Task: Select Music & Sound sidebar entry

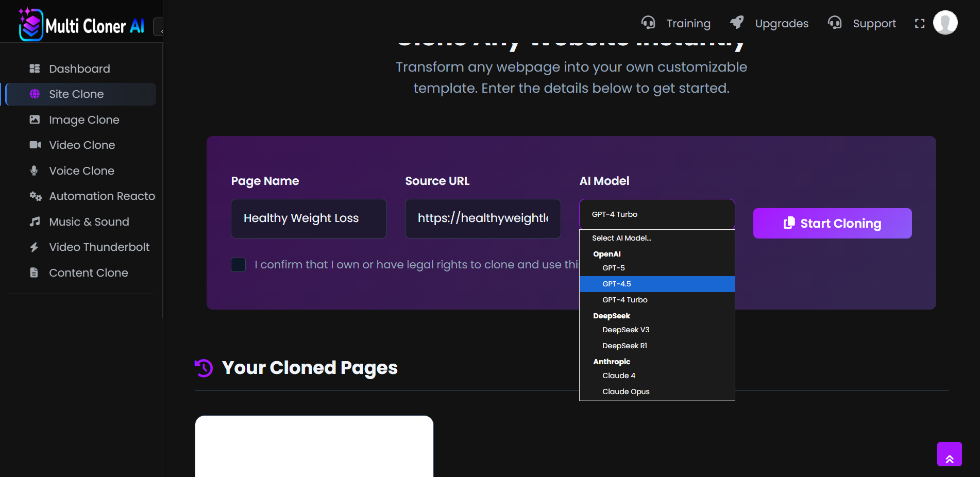Action: click(x=89, y=222)
